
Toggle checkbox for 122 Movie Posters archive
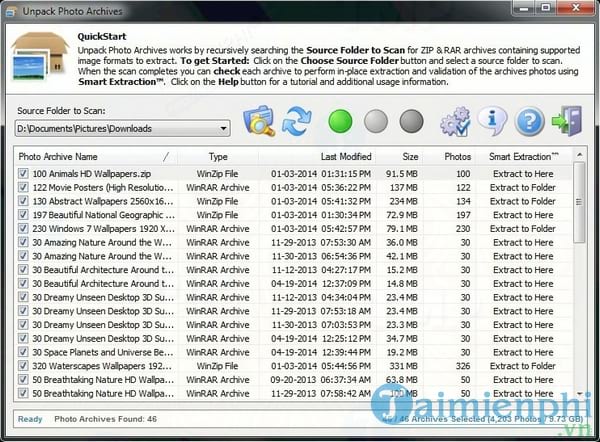[23, 187]
